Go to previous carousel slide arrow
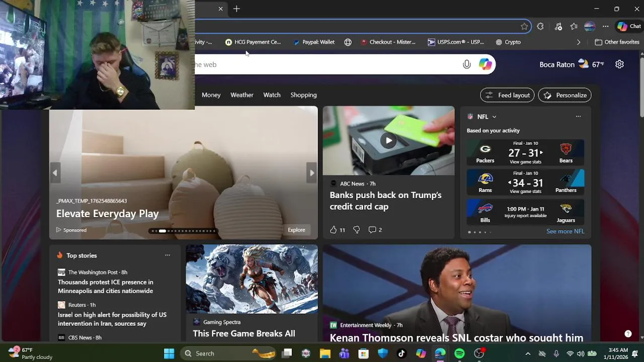Viewport: 644px width, 362px height. click(55, 173)
